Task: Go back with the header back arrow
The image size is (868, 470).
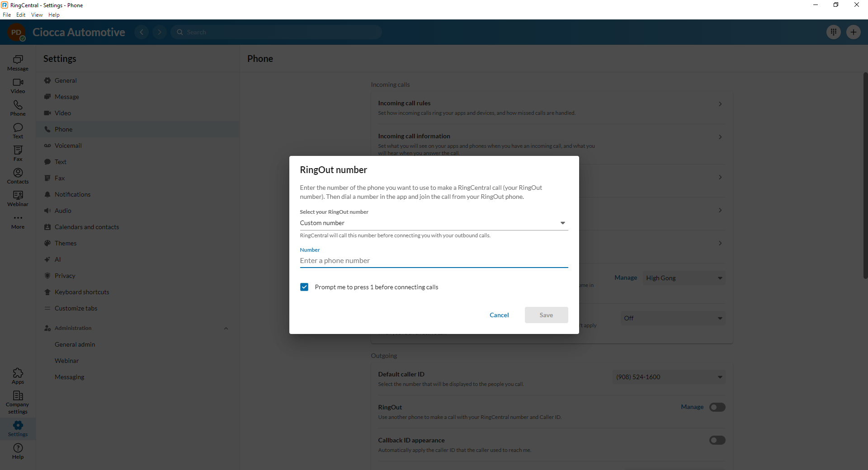Action: (x=142, y=32)
